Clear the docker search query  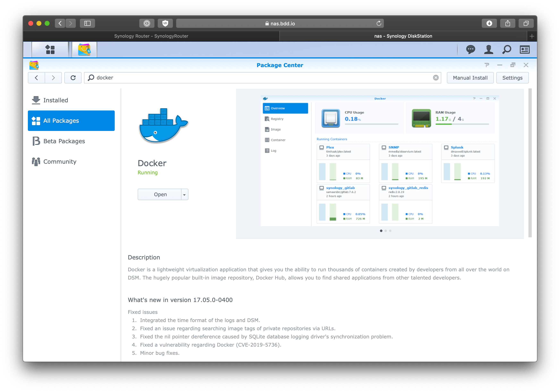(436, 78)
